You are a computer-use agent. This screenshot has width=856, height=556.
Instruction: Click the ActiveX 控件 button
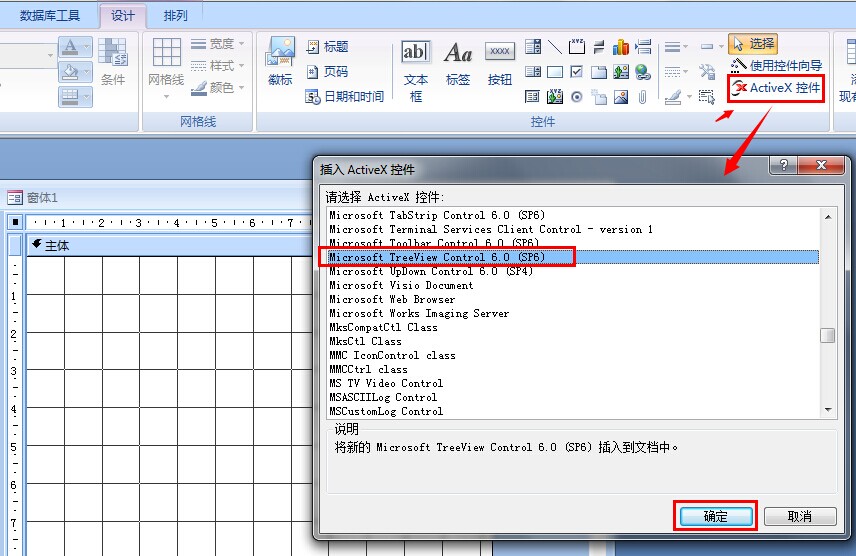pos(776,88)
